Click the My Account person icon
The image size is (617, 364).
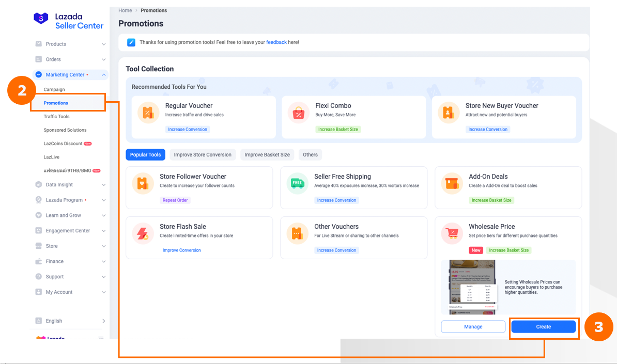coord(39,292)
